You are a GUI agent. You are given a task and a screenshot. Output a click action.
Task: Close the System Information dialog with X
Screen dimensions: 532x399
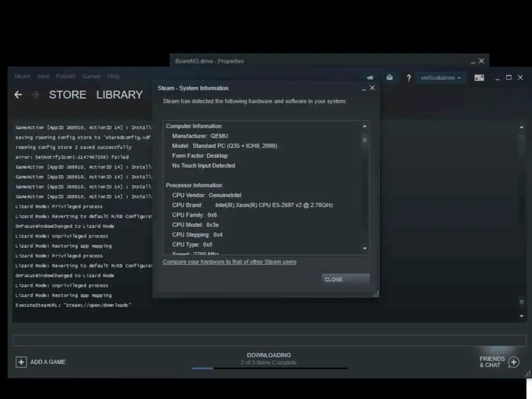[x=372, y=88]
